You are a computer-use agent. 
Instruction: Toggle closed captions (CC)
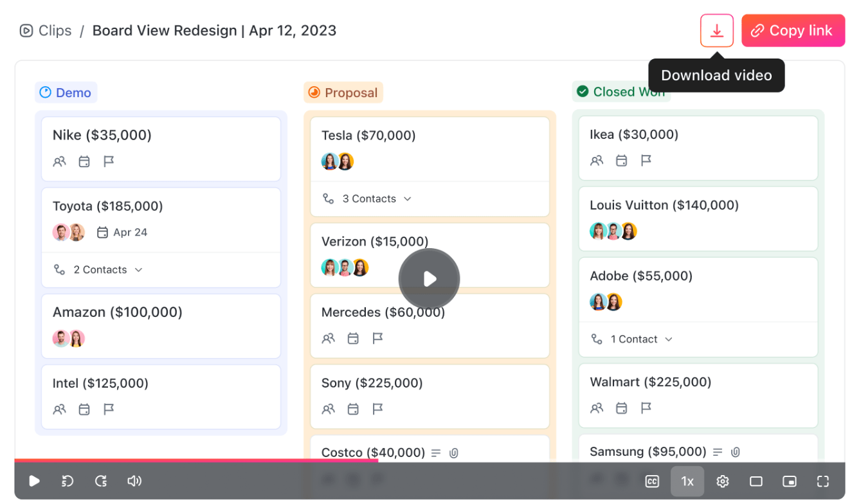click(x=652, y=482)
